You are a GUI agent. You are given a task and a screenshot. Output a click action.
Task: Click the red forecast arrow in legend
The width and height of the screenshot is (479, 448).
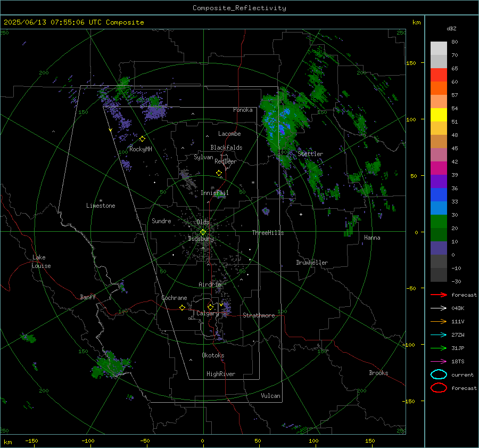coord(439,295)
